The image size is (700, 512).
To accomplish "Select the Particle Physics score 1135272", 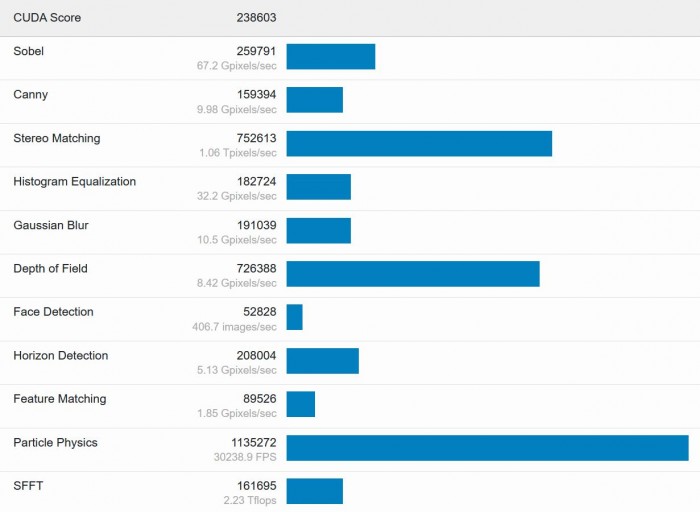I will (x=253, y=442).
